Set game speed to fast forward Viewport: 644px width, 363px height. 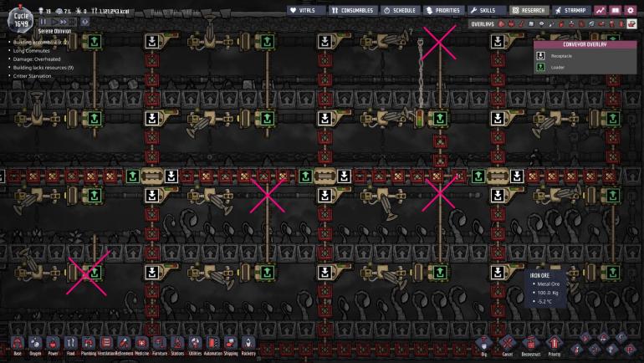(64, 22)
